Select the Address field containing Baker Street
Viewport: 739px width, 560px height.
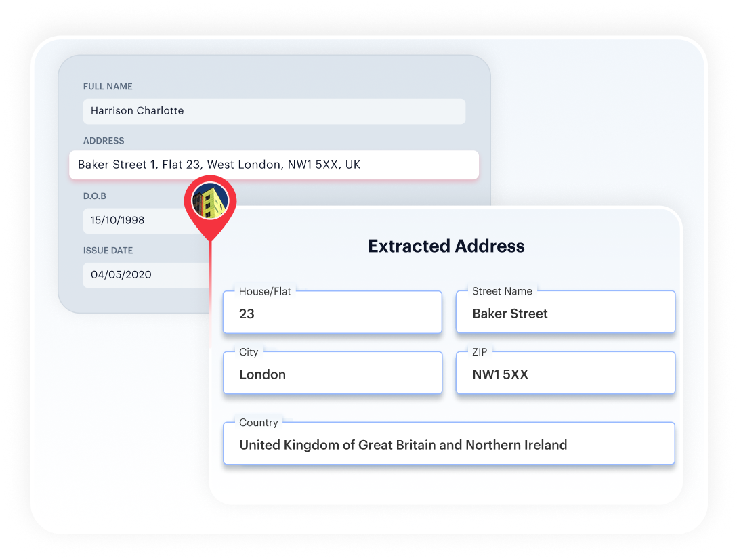point(274,165)
